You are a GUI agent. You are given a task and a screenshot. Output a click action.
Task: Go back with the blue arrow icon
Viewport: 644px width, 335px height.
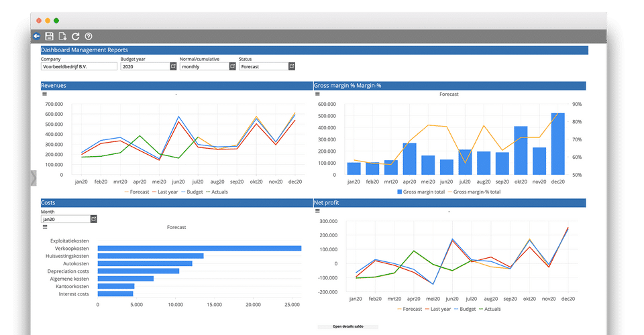[36, 36]
